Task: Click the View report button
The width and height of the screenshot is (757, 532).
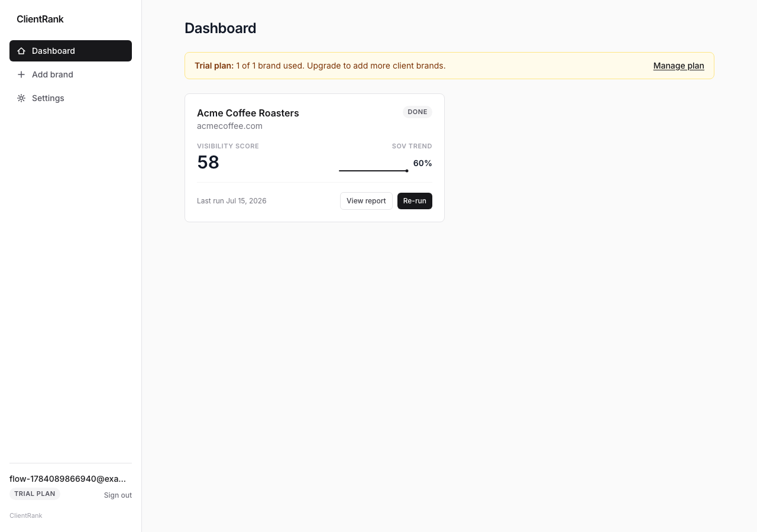Action: [366, 201]
